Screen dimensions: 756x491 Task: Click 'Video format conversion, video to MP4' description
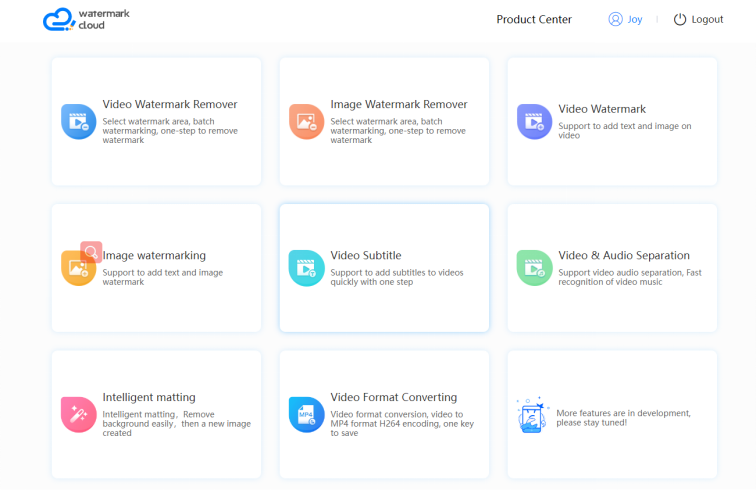(402, 423)
